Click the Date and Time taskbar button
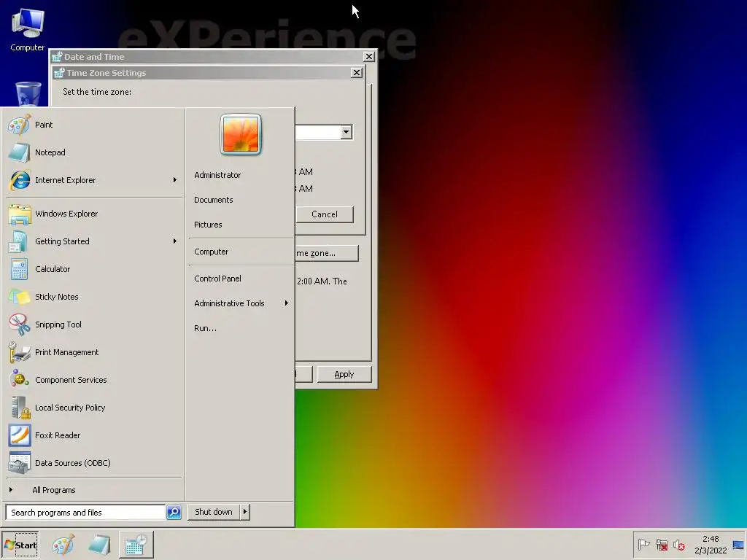 coord(136,544)
